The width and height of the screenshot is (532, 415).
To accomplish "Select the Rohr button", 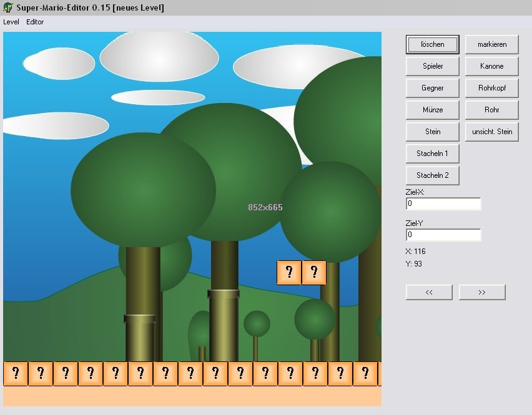I will (x=492, y=110).
